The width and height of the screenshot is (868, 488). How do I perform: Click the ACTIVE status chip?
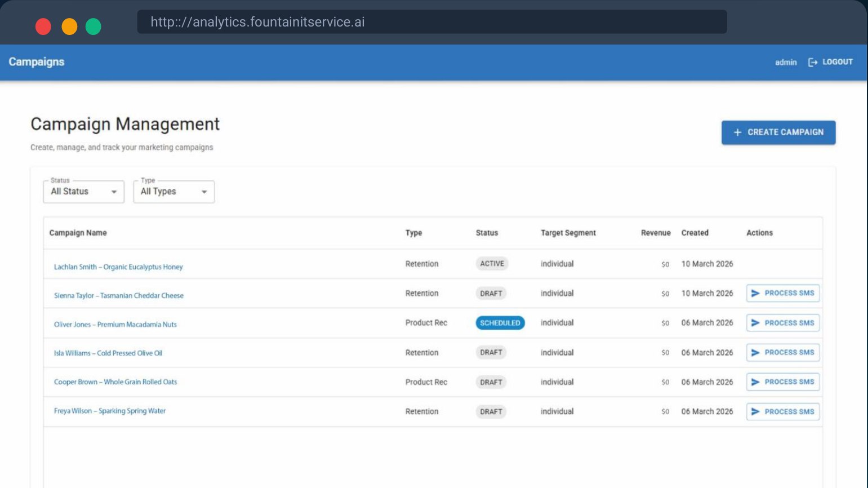pos(492,264)
